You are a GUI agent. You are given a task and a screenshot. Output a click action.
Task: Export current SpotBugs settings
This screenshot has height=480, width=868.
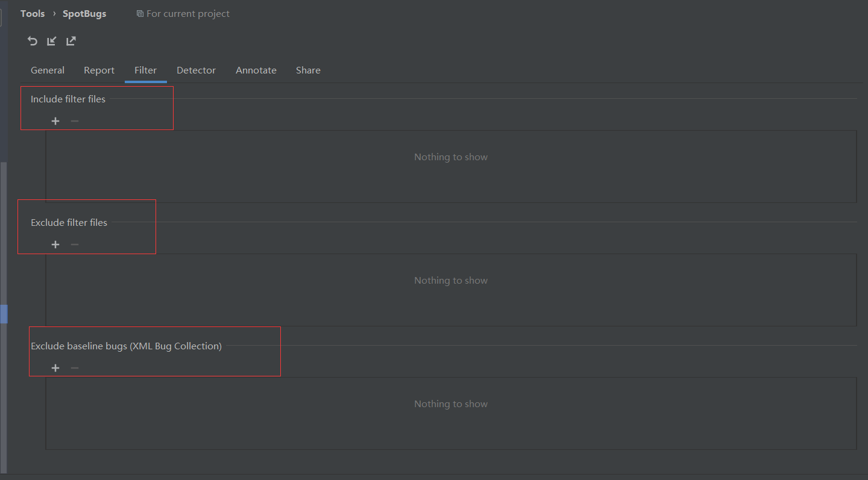pos(71,41)
